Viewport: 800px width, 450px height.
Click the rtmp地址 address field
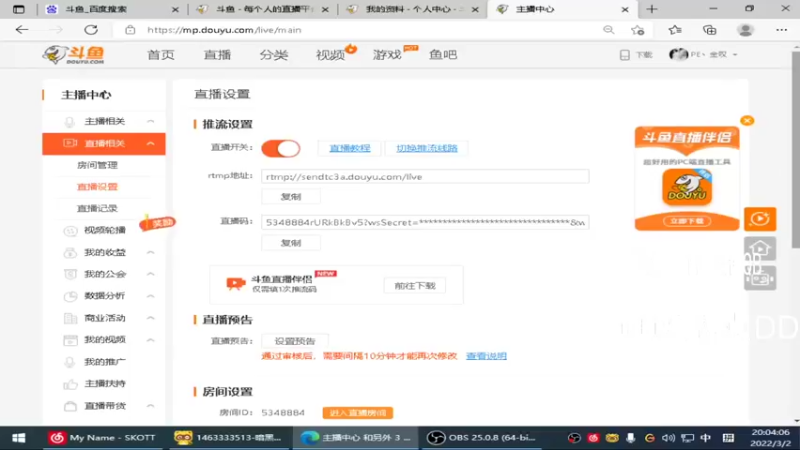425,177
